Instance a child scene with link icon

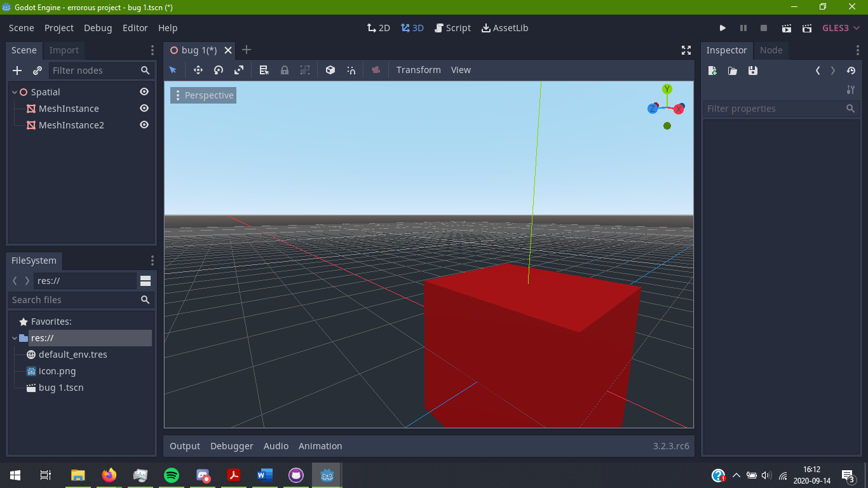37,71
